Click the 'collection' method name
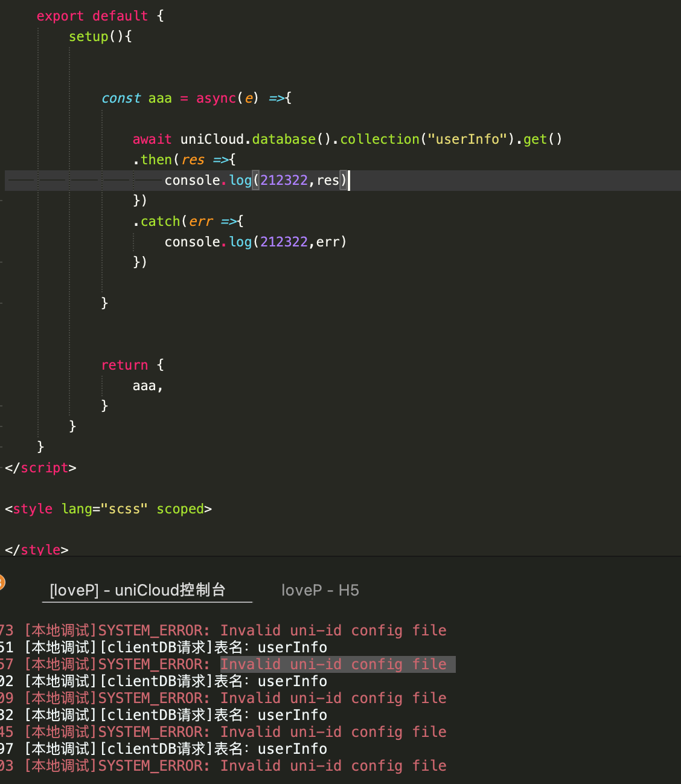Screen dimensions: 681x784 (379, 140)
